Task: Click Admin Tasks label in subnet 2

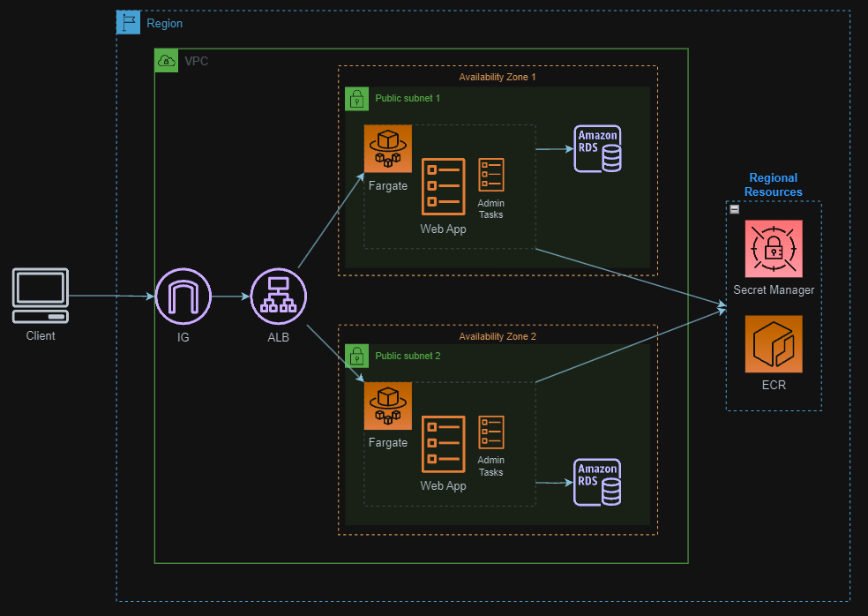Action: coord(491,466)
